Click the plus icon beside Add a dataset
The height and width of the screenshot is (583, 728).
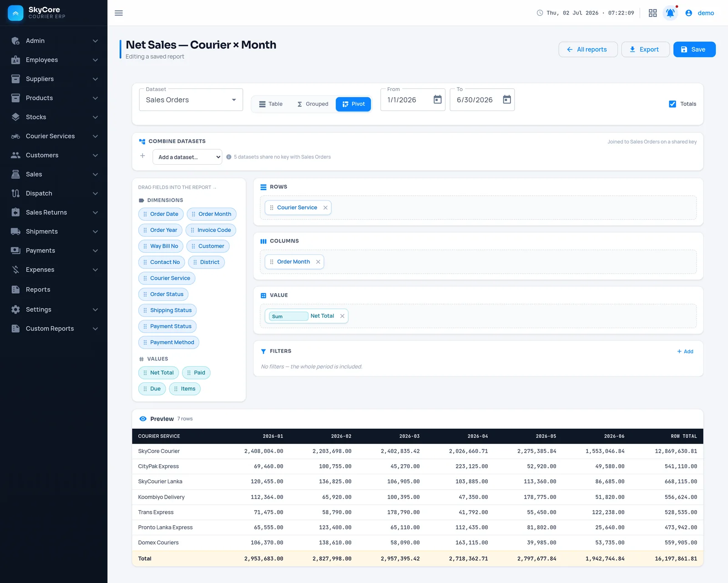pos(142,156)
